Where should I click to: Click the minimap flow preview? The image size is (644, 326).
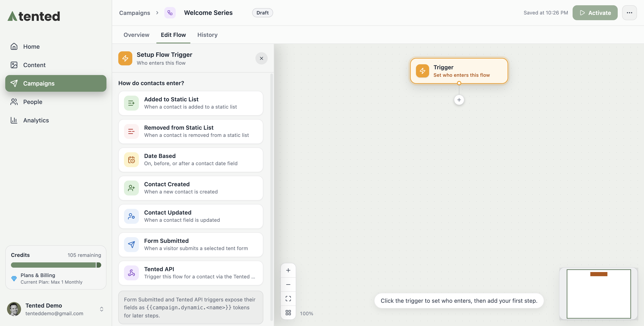(x=598, y=294)
